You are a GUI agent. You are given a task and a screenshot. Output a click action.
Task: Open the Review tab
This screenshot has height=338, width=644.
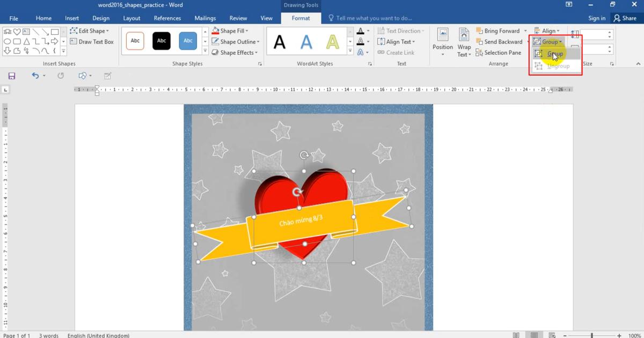[238, 18]
